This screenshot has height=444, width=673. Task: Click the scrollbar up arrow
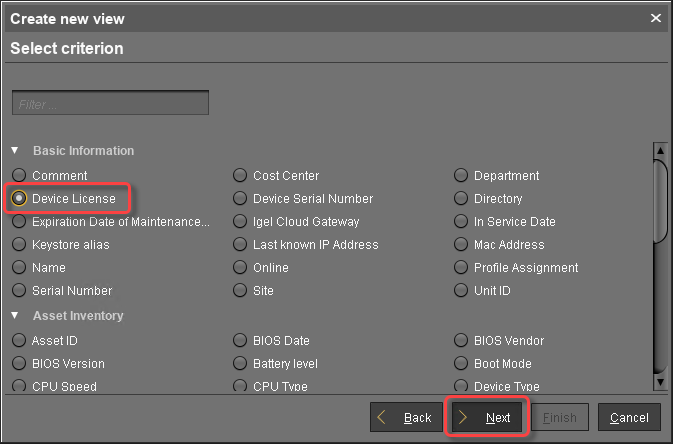[659, 149]
